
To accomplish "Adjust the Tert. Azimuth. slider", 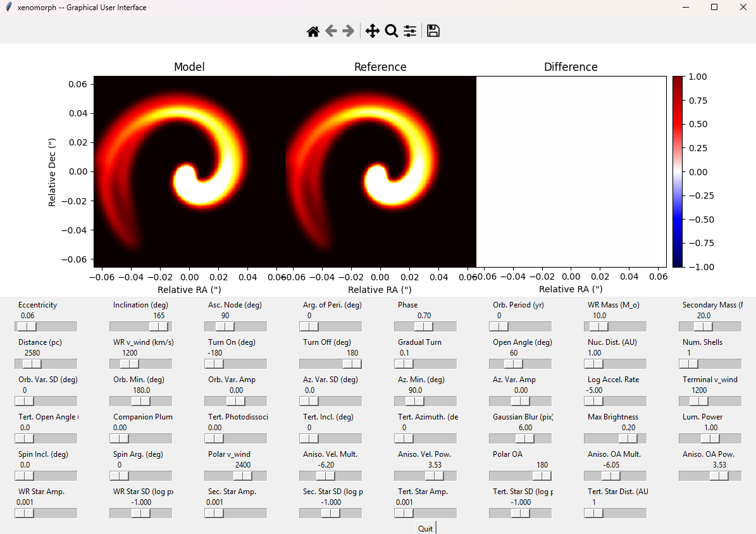I will 425,438.
